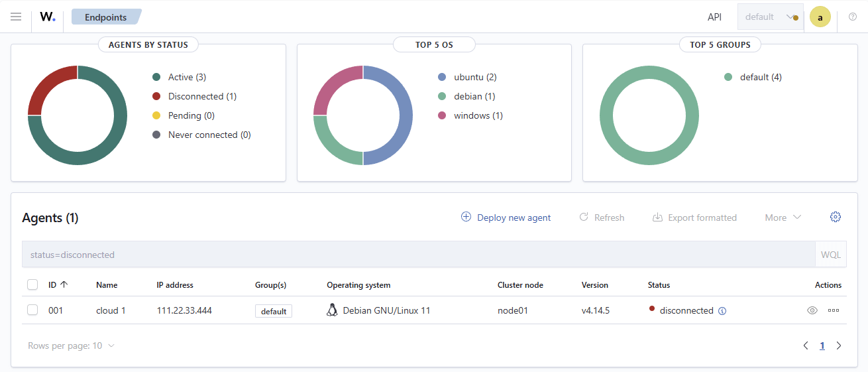Click the status=disconnected search field
The width and height of the screenshot is (868, 372).
point(418,255)
